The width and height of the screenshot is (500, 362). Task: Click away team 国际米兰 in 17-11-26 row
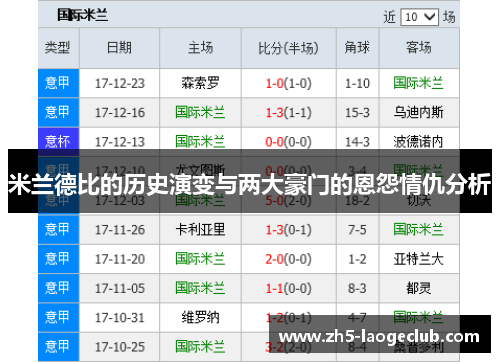[x=418, y=230]
